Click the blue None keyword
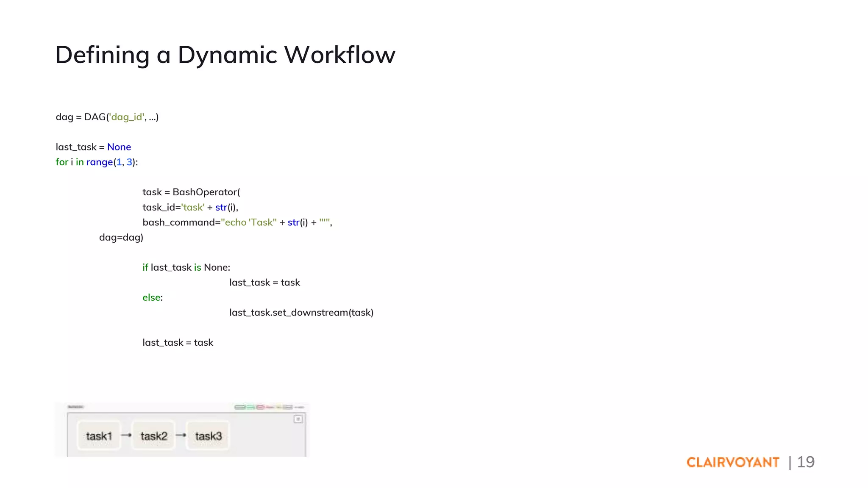The width and height of the screenshot is (868, 488). tap(119, 147)
